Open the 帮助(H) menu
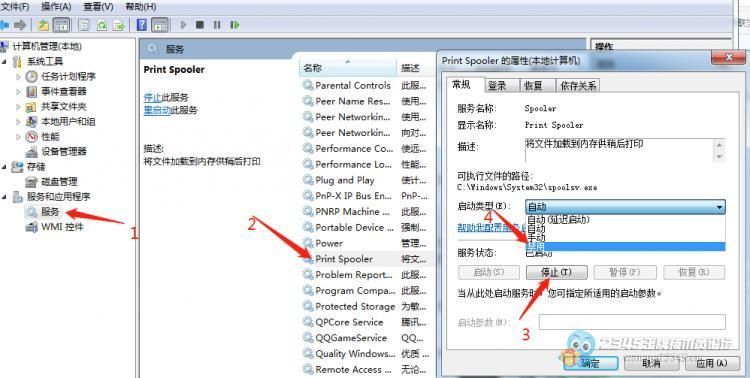750x378 pixels. click(x=141, y=7)
